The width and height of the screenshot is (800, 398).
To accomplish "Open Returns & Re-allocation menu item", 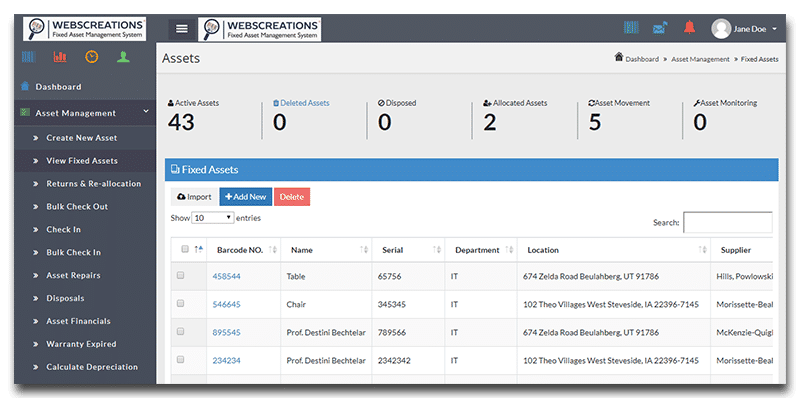I will (x=93, y=184).
